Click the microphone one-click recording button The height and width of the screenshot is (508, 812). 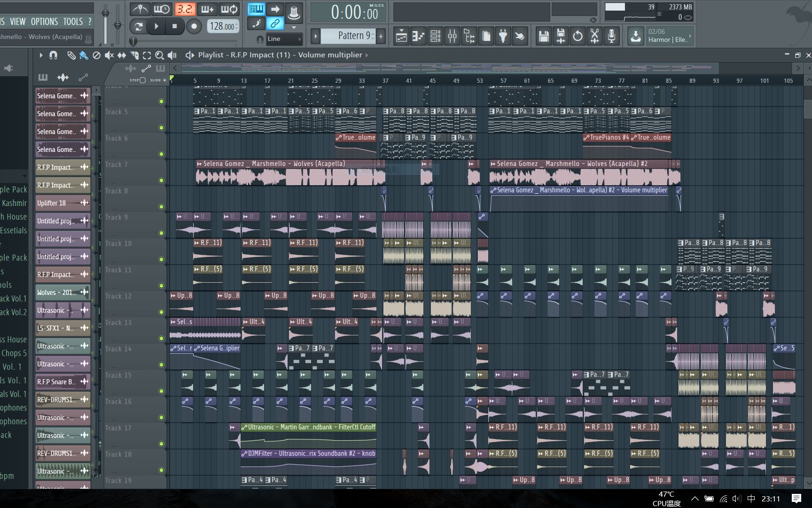(611, 36)
